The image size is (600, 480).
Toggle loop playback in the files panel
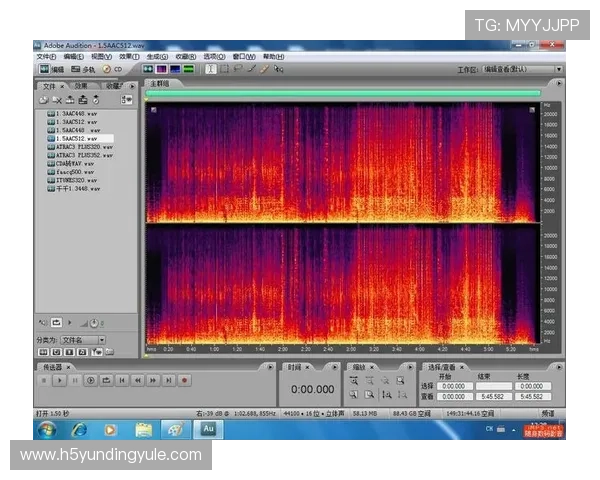click(57, 323)
